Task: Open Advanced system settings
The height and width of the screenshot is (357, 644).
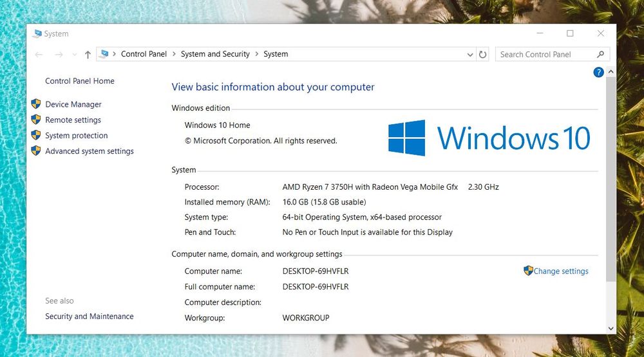Action: [x=90, y=151]
